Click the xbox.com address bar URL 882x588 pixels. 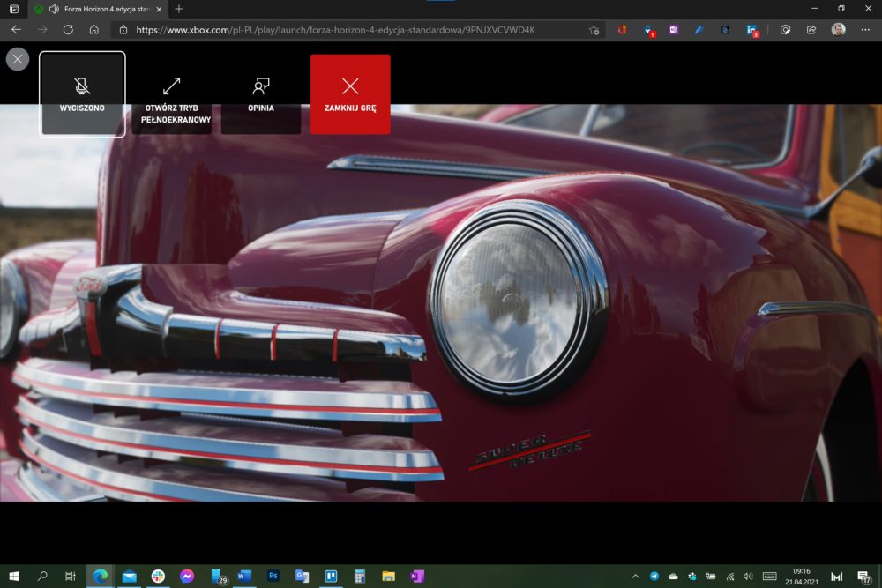click(335, 30)
